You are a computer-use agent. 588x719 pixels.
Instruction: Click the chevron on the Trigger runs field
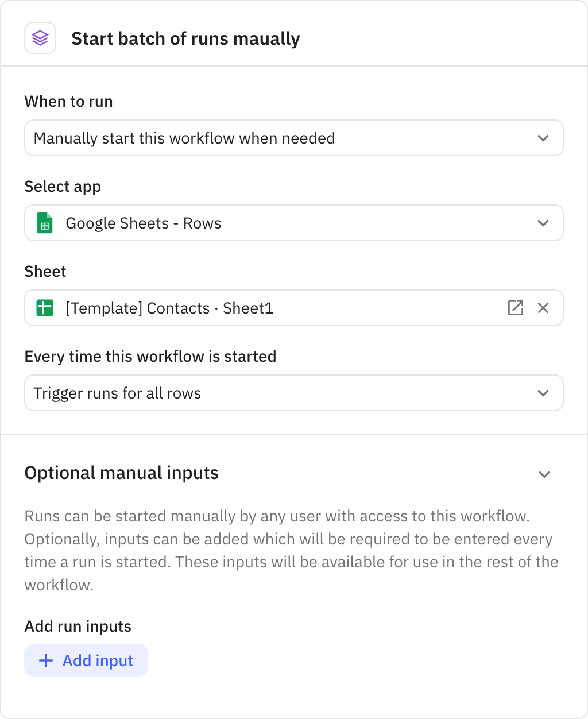click(543, 393)
